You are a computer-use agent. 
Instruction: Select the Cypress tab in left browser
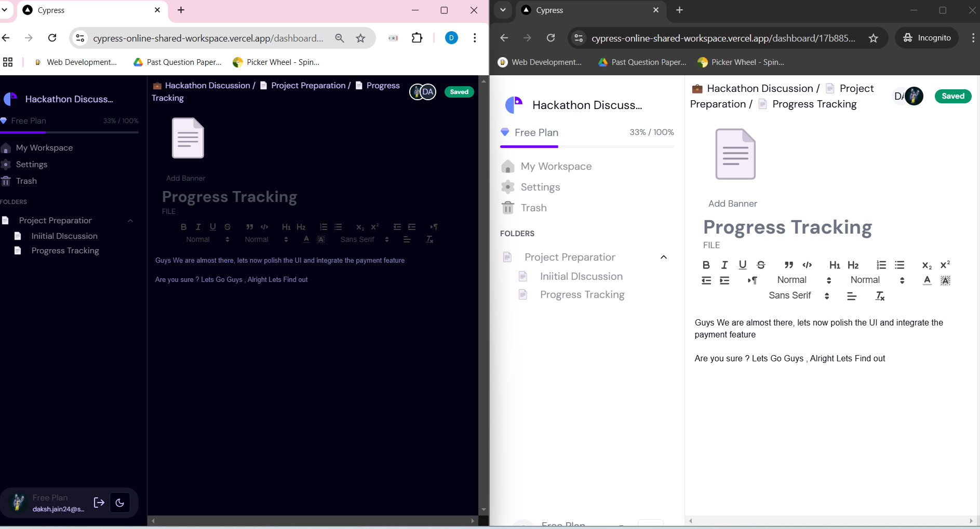[x=92, y=10]
